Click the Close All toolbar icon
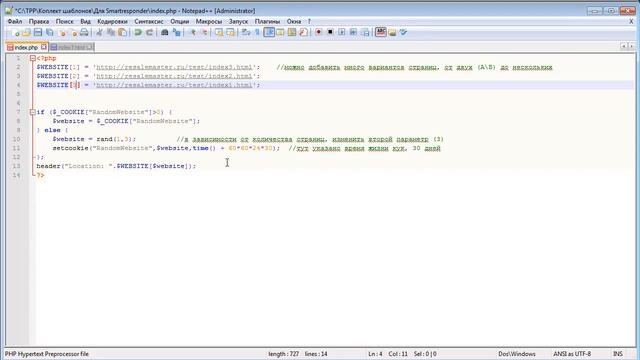 coord(73,32)
